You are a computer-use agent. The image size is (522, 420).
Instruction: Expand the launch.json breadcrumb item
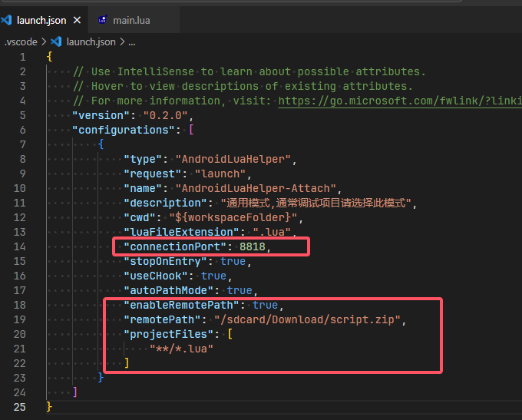click(x=91, y=41)
